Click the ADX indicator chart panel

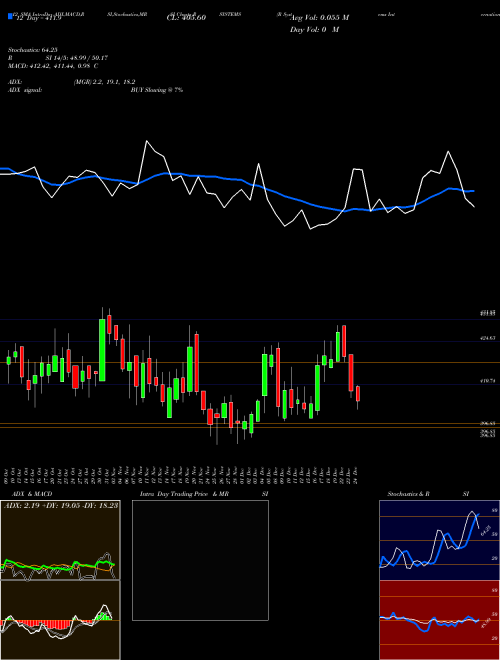coord(60,540)
